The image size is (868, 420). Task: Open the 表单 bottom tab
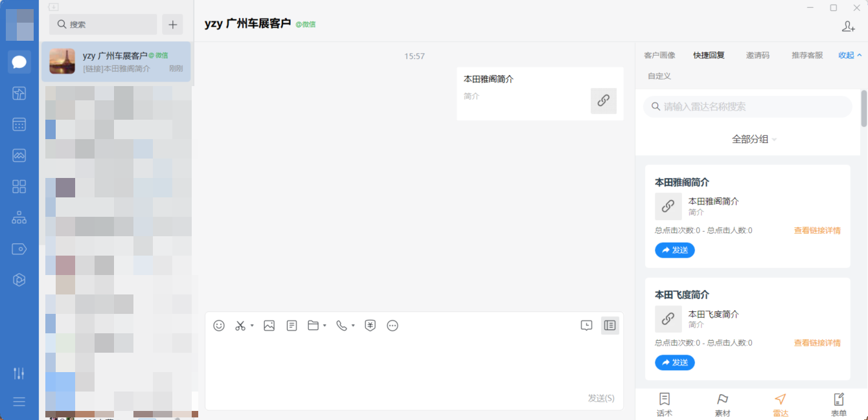[839, 405]
